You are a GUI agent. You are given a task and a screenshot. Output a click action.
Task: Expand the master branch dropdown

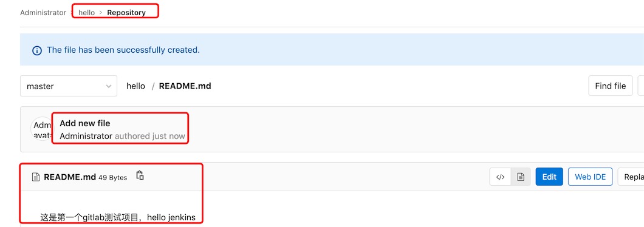(x=69, y=86)
